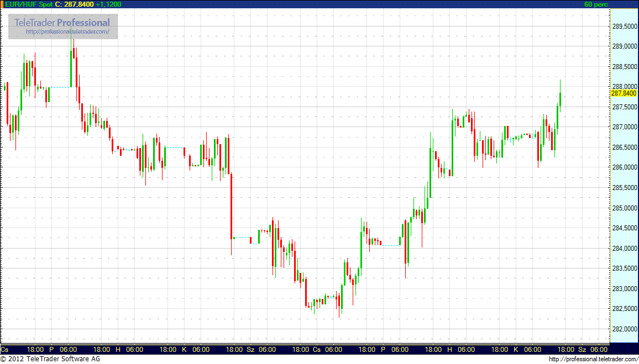Image resolution: width=639 pixels, height=364 pixels.
Task: Click the 289,5000 price axis label
Action: (x=625, y=27)
